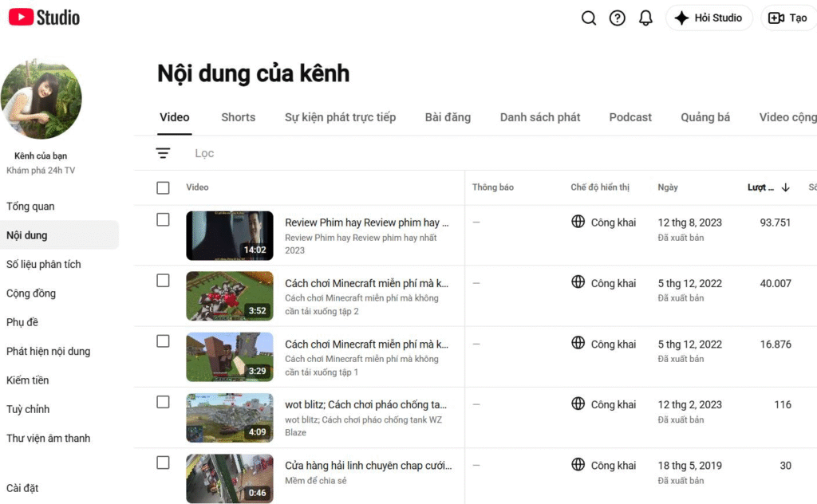
Task: Select checkbox for Cửa hàng hải linh video
Action: 163,463
